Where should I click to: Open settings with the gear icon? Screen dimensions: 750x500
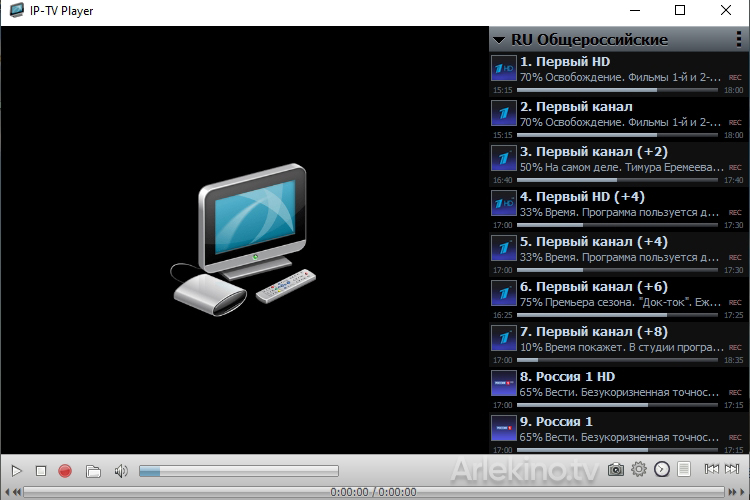point(639,469)
